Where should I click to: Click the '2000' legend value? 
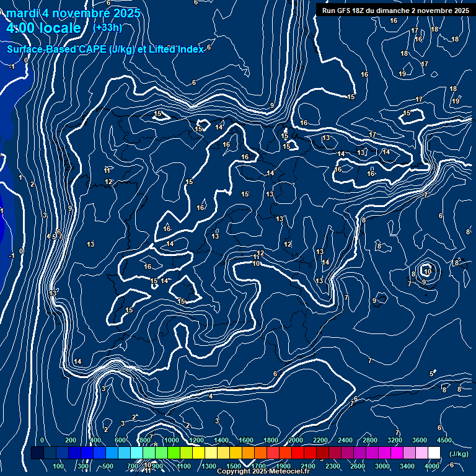(x=296, y=440)
